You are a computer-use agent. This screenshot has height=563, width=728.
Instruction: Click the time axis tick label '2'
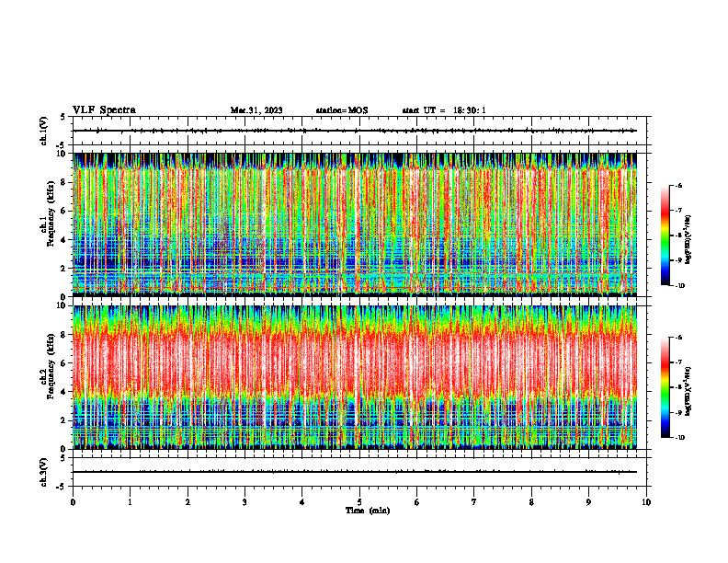pyautogui.click(x=188, y=502)
